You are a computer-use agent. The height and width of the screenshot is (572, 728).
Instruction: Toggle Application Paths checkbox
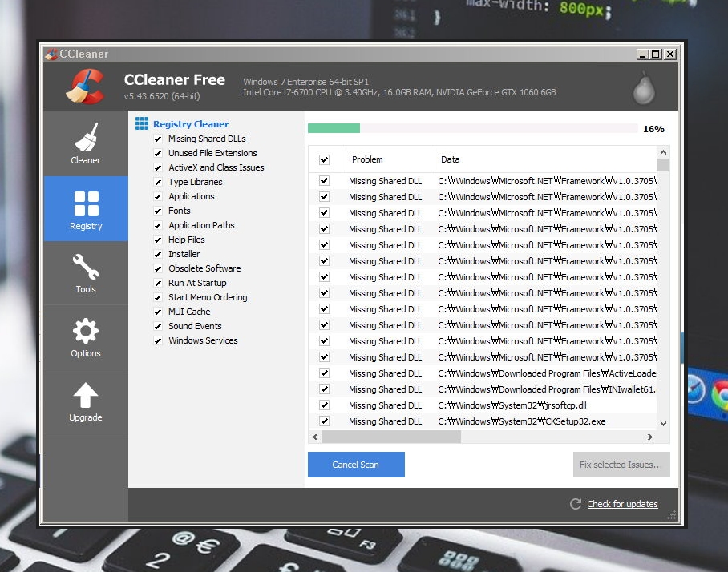(158, 225)
